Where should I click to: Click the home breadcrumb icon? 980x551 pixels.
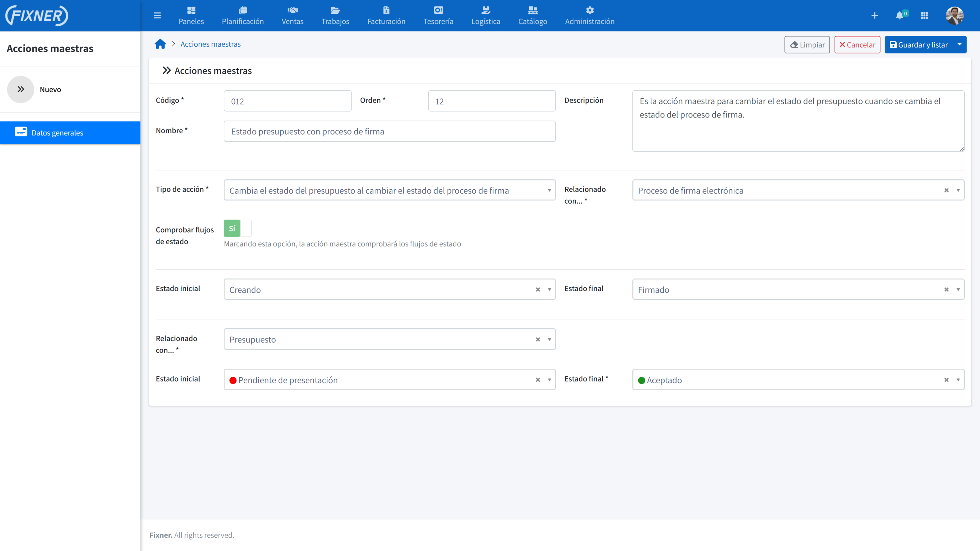[x=160, y=44]
